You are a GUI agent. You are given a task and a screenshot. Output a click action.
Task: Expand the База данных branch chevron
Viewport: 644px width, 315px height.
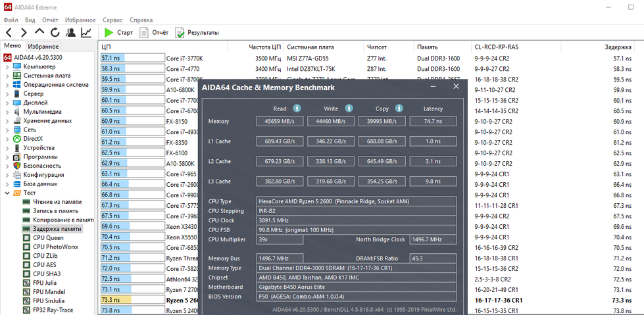[x=7, y=184]
